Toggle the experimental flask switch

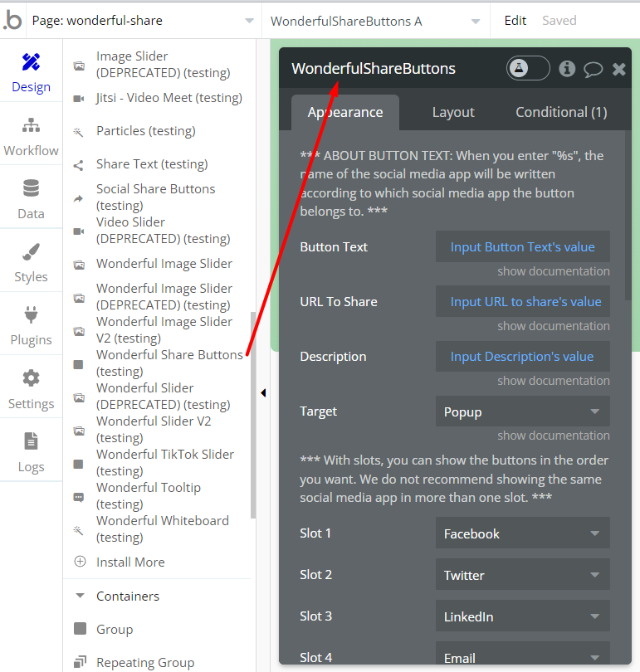pos(528,68)
